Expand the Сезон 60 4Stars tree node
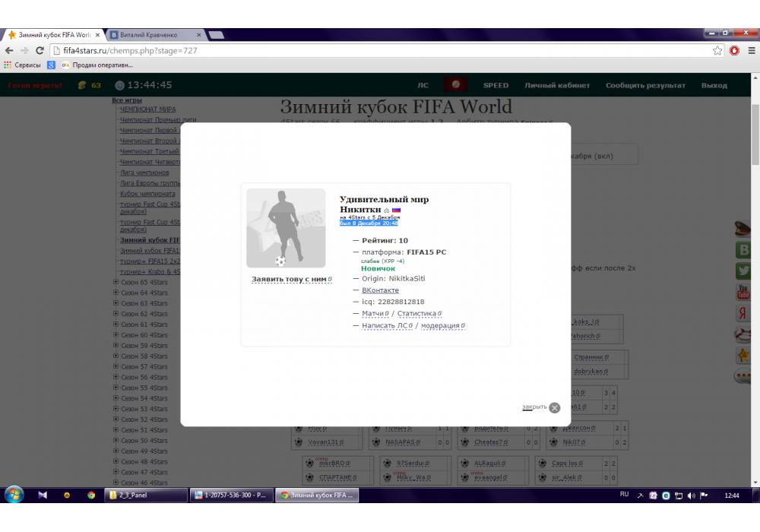 (x=116, y=335)
